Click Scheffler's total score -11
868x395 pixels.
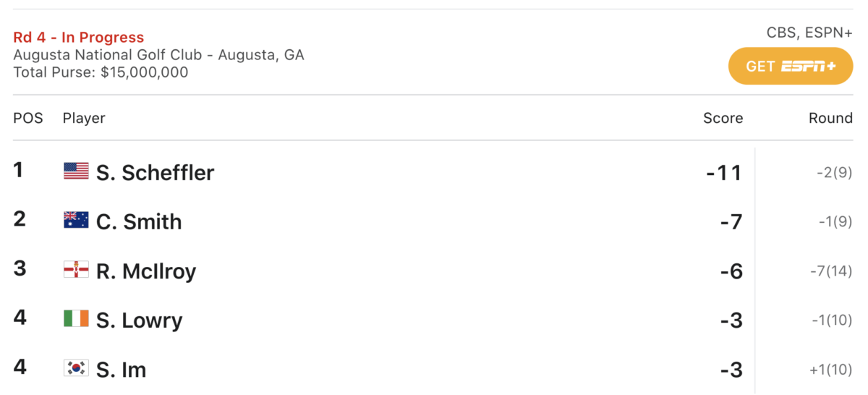pos(724,172)
